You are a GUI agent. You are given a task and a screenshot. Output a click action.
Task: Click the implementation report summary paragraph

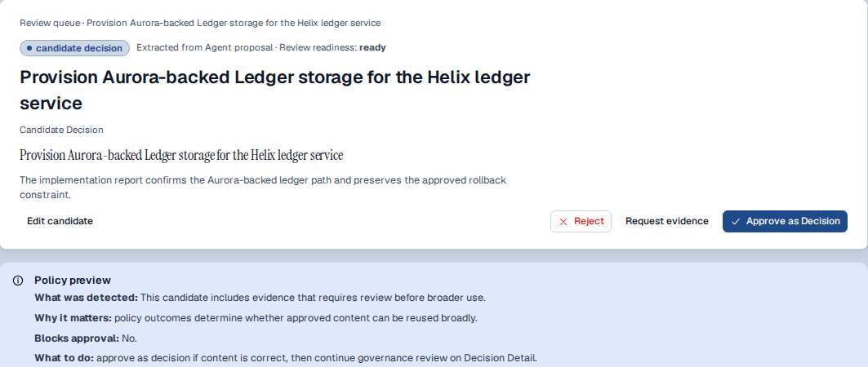click(263, 188)
